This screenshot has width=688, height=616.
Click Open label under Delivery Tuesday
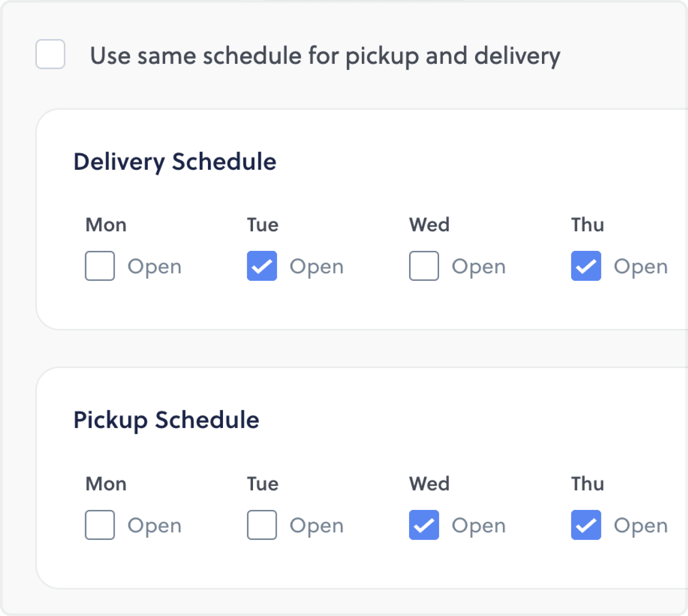click(316, 267)
